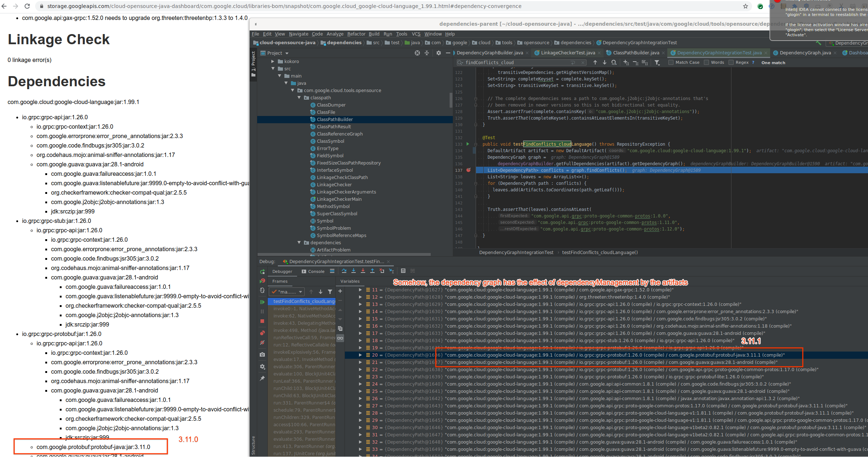Click the Step Over icon above the debugger

coord(345,271)
